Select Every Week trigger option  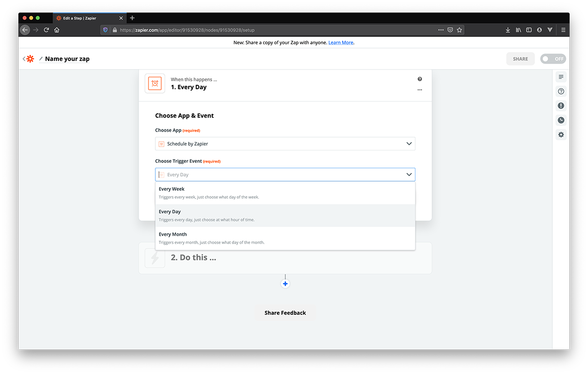pos(285,193)
